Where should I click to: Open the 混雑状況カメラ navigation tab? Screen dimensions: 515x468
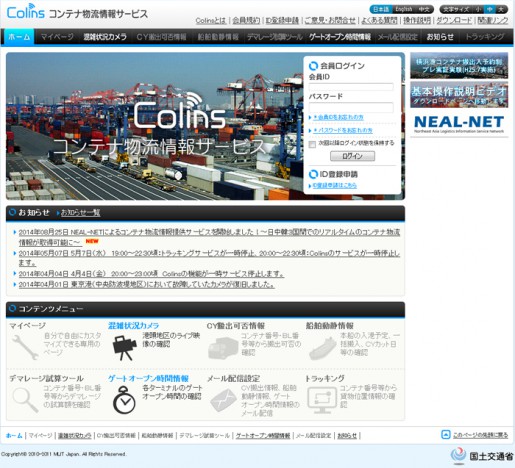(105, 37)
